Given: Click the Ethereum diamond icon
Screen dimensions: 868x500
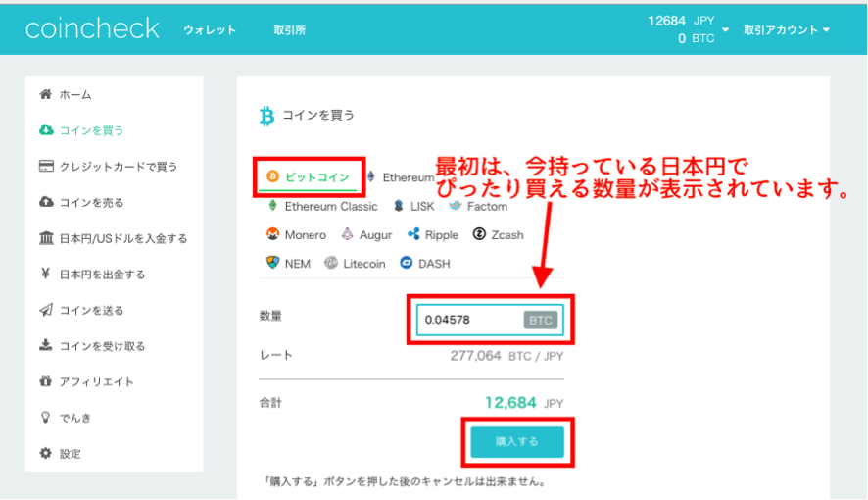Looking at the screenshot, I should click(371, 176).
